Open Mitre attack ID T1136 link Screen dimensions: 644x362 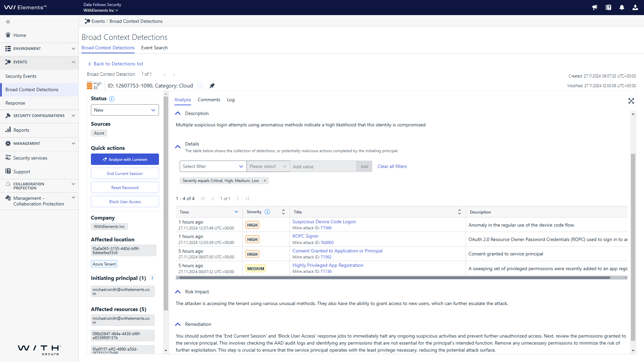coord(326,271)
